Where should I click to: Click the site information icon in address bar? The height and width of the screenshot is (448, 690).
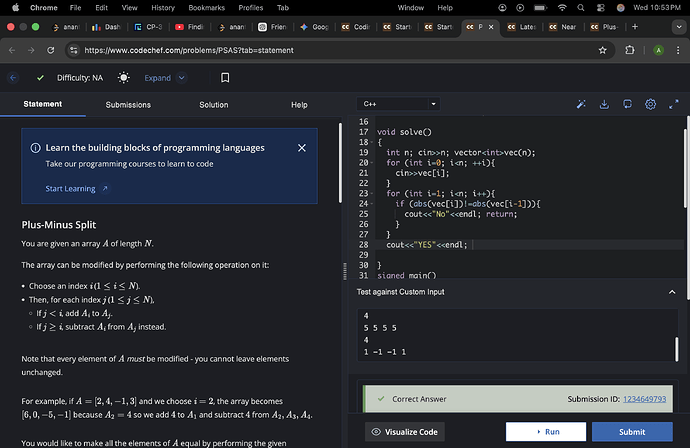point(73,50)
